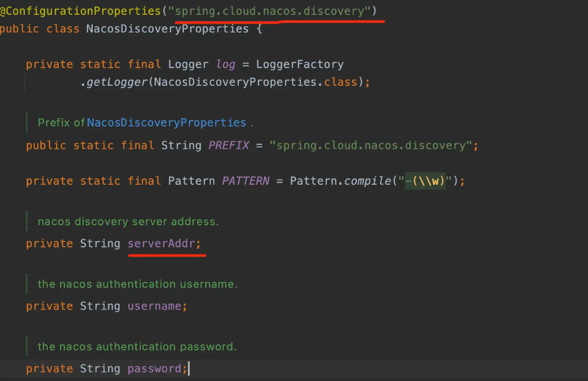Screen dimensions: 588x381
Task: Click the Logger type in the field declaration
Action: 188,64
